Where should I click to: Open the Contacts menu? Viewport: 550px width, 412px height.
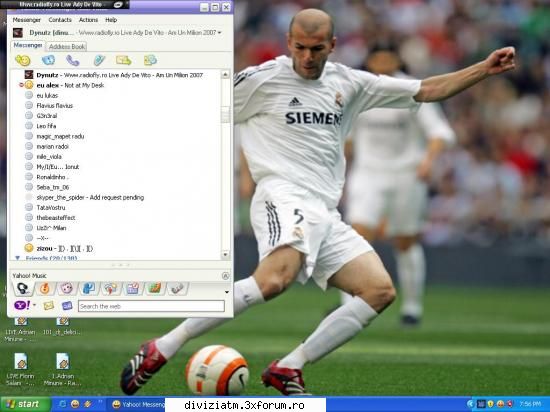click(x=60, y=20)
